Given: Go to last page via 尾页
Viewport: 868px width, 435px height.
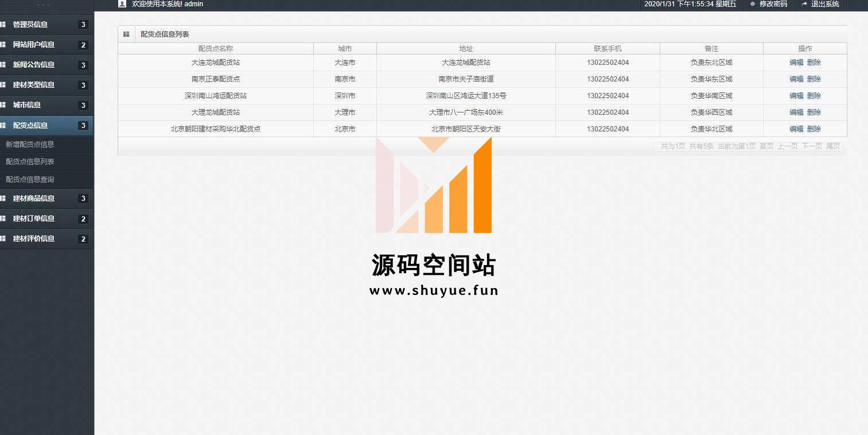Looking at the screenshot, I should pyautogui.click(x=833, y=146).
